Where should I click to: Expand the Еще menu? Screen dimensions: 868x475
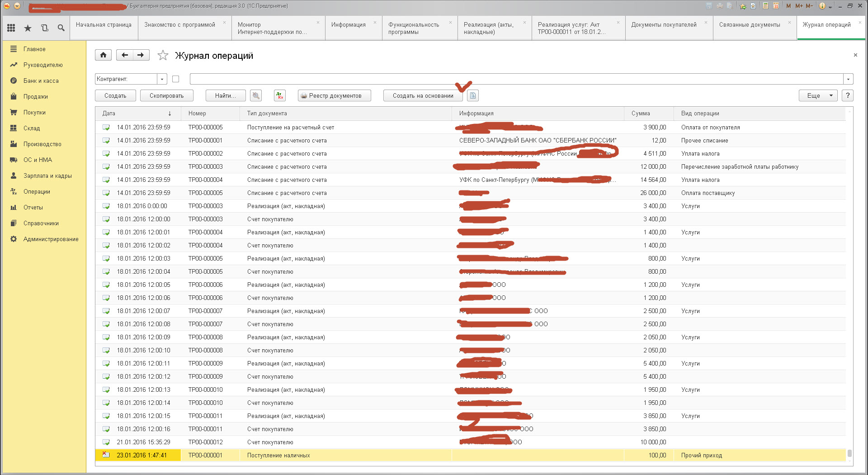(x=818, y=95)
